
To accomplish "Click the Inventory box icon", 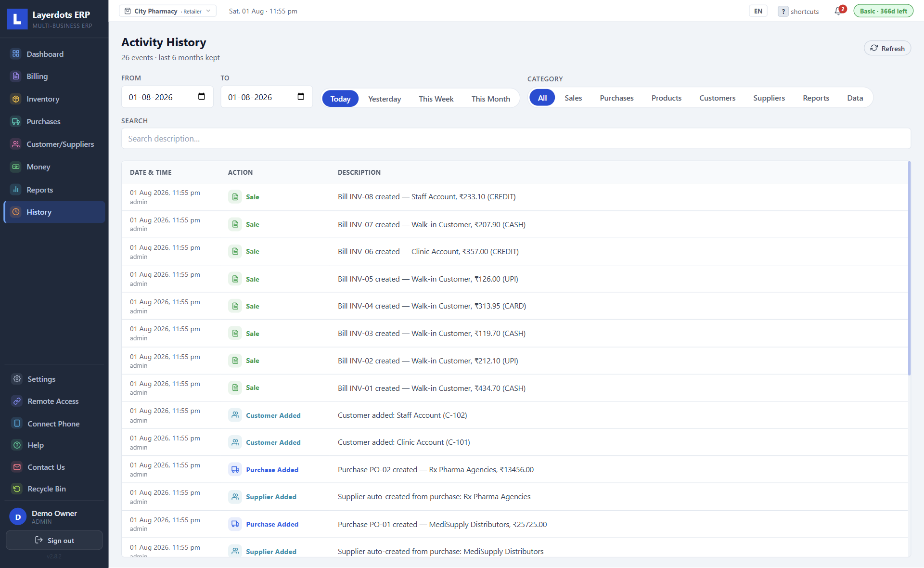I will coord(16,99).
